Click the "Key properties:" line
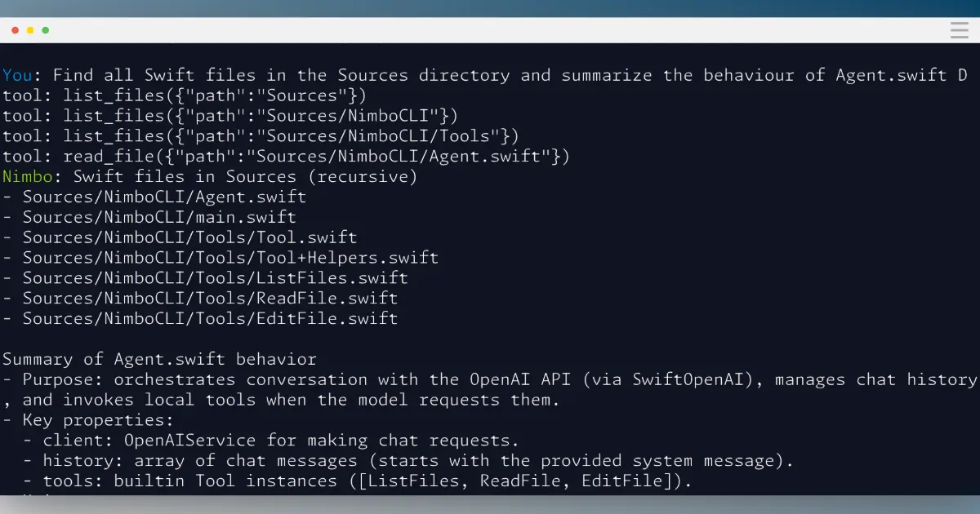The height and width of the screenshot is (514, 980). [x=98, y=420]
